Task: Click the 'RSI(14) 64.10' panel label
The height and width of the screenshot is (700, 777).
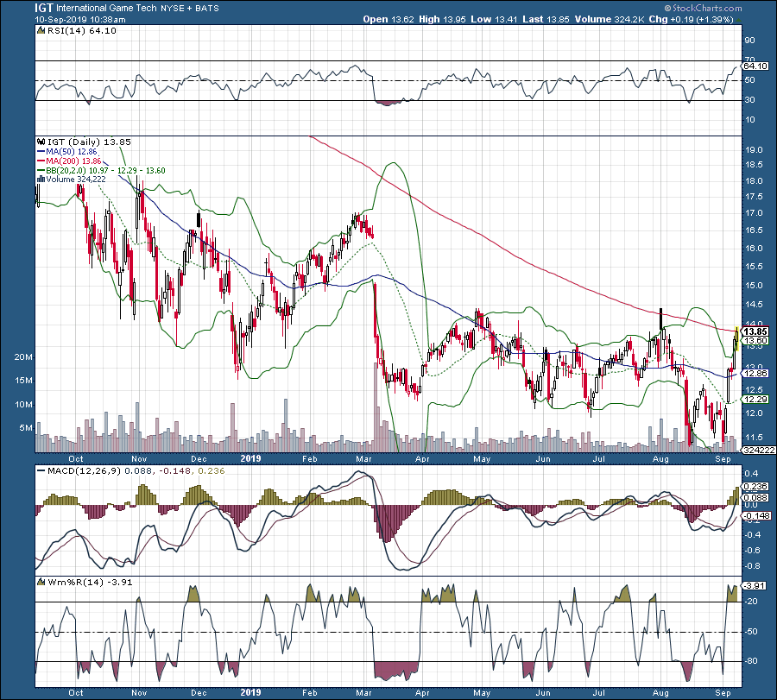Action: tap(82, 31)
